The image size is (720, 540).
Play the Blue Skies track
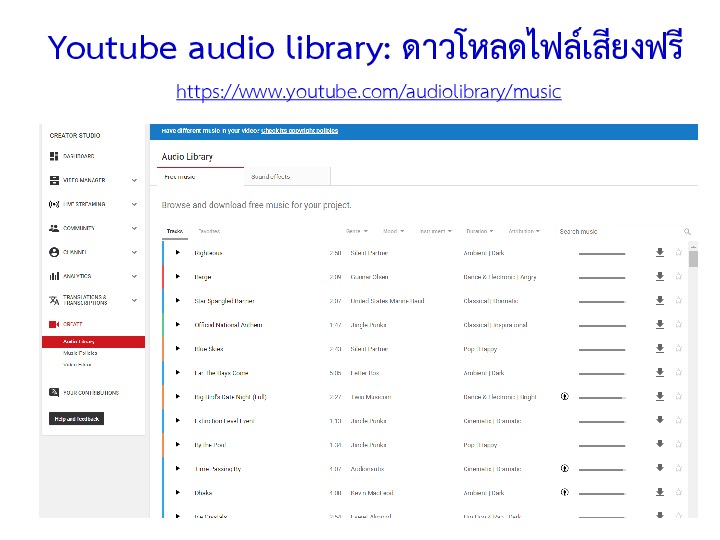tap(178, 349)
